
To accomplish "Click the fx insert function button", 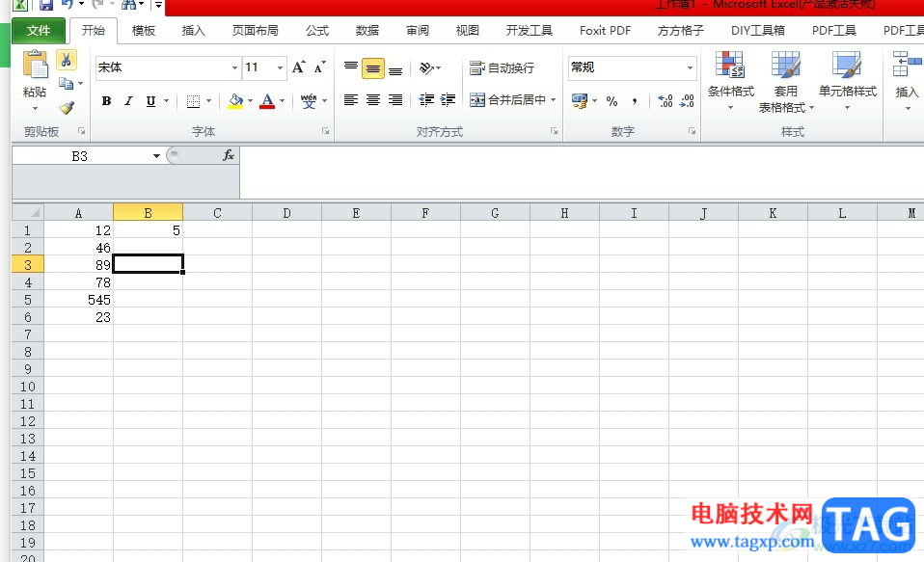I will tap(228, 155).
